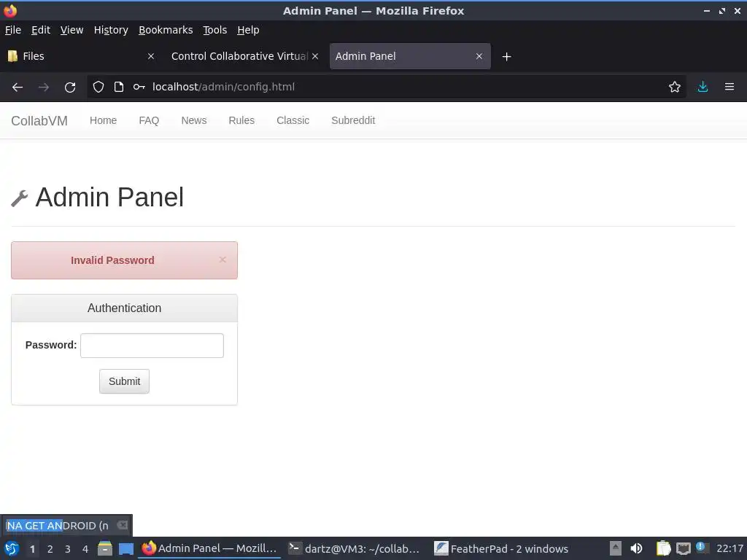Open the Subreddit nav link
Image resolution: width=747 pixels, height=560 pixels.
353,120
